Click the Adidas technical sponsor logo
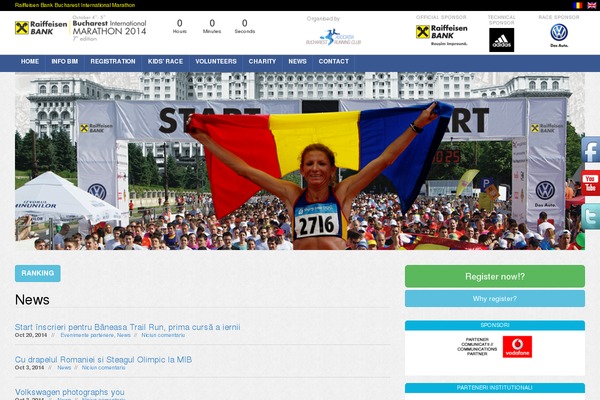This screenshot has width=600, height=400. pos(501,39)
